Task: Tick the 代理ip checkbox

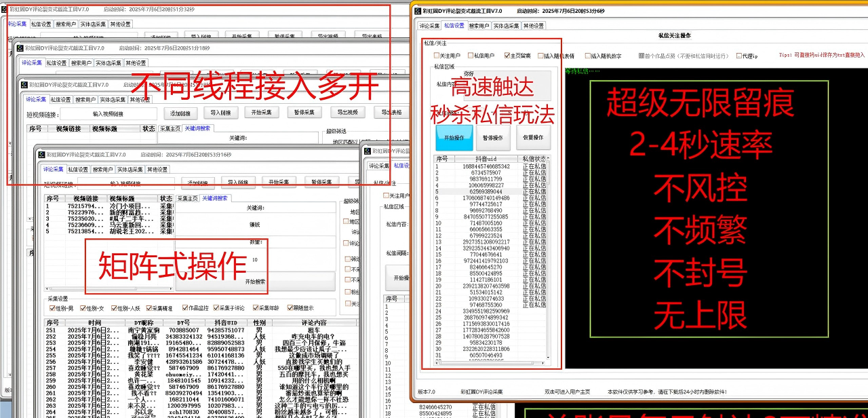Action: pyautogui.click(x=739, y=56)
